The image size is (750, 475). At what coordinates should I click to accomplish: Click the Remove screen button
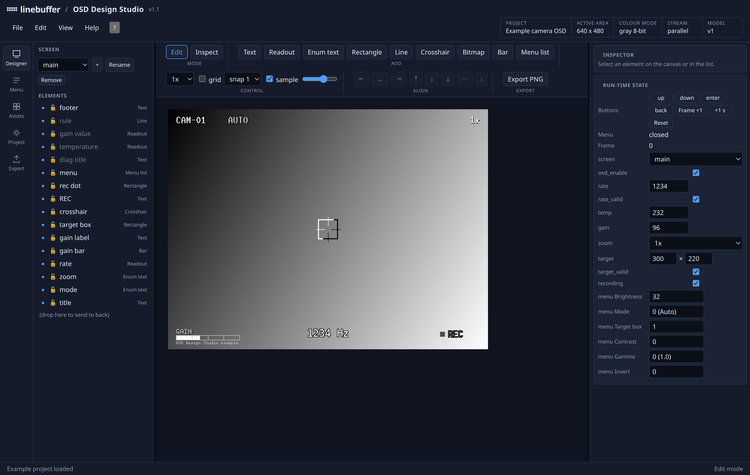pos(51,80)
